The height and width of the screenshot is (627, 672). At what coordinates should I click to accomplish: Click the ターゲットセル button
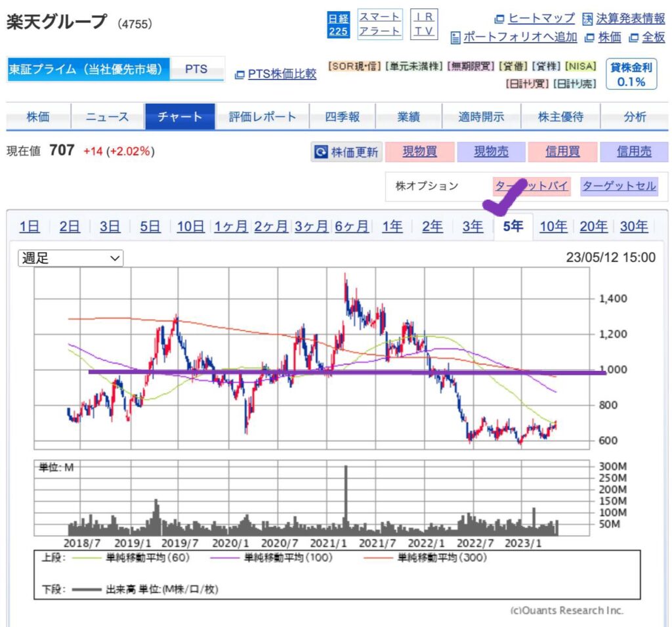[x=619, y=186]
